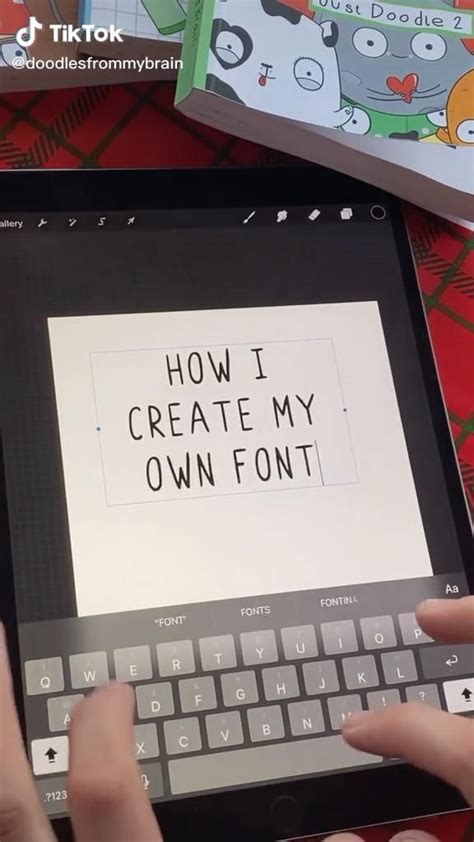
Task: Place cursor in the word OWN
Action: coord(181,471)
